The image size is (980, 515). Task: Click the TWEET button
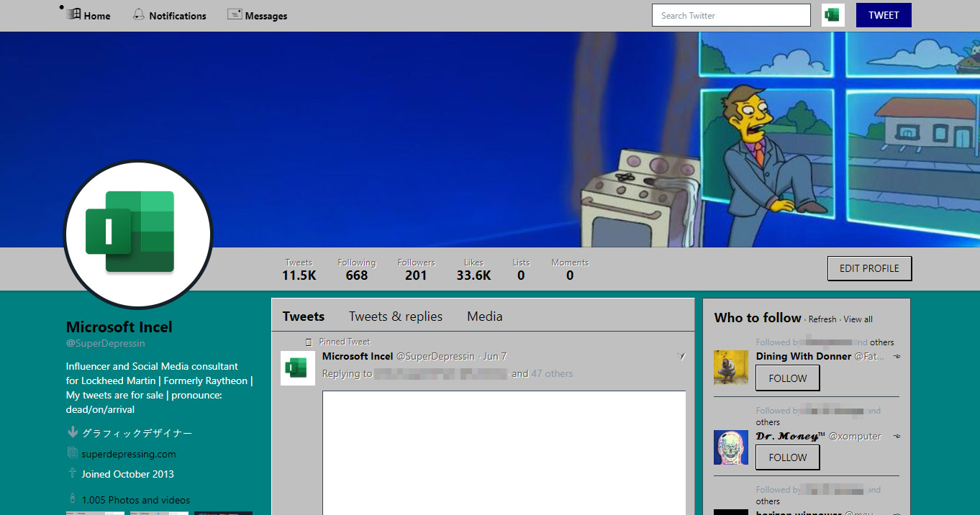(x=884, y=15)
